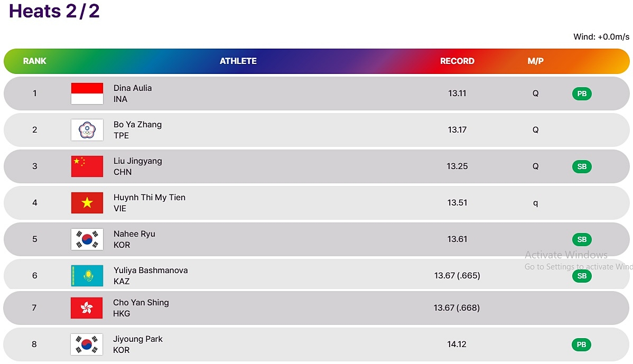Click the SB badge in Nahee Ryu's row
The width and height of the screenshot is (633, 364).
[582, 239]
